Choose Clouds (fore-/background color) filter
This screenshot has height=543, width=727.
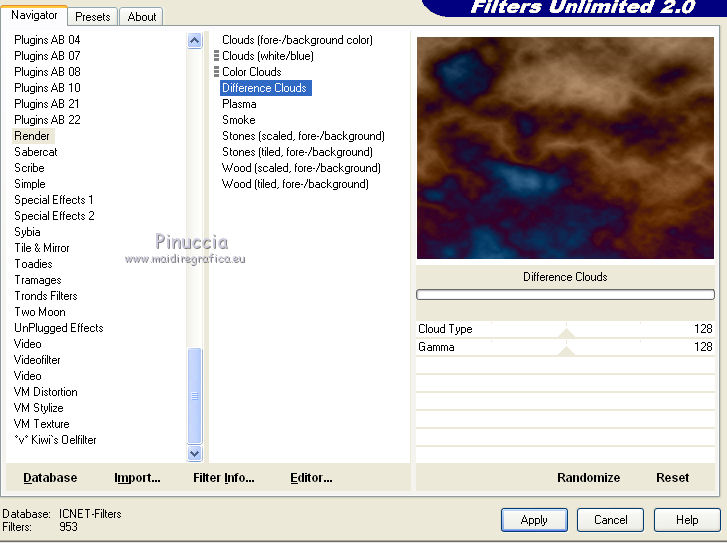coord(297,40)
